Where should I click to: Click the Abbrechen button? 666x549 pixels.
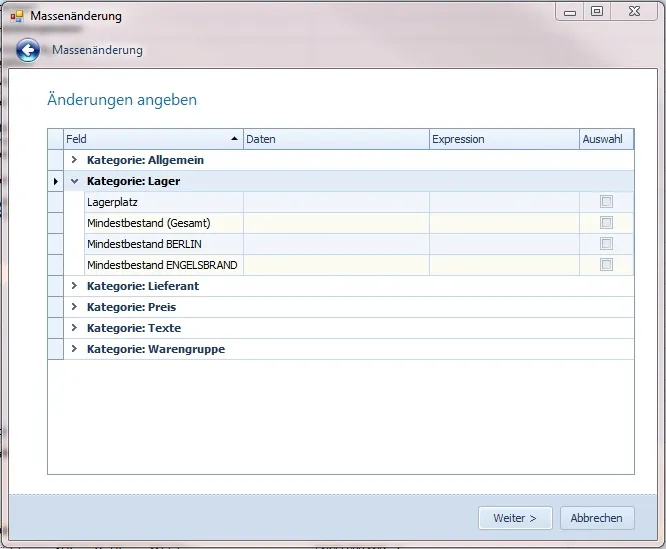[x=597, y=518]
